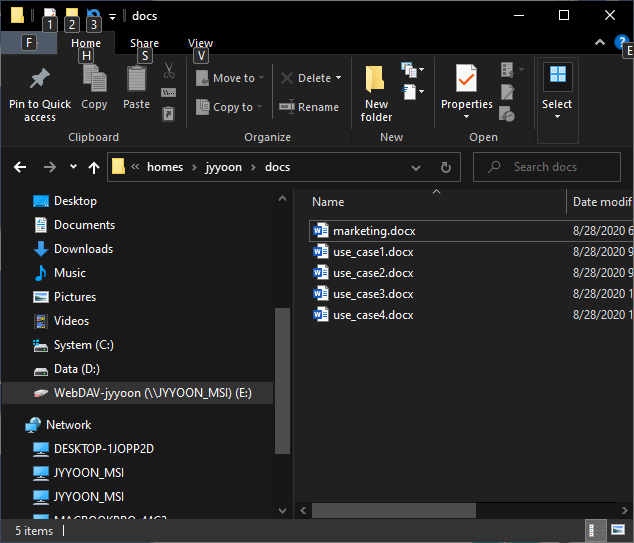
Task: Open Videos in navigation pane
Action: 71,321
